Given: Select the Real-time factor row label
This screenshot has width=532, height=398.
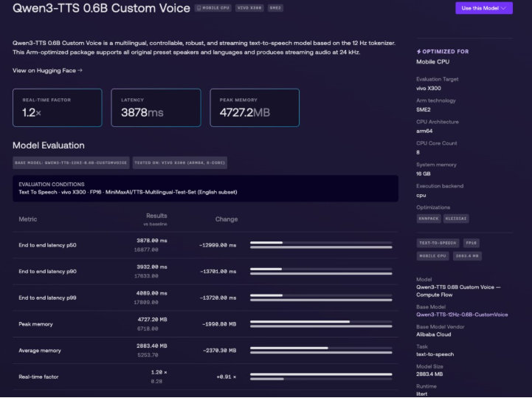Looking at the screenshot, I should (38, 377).
